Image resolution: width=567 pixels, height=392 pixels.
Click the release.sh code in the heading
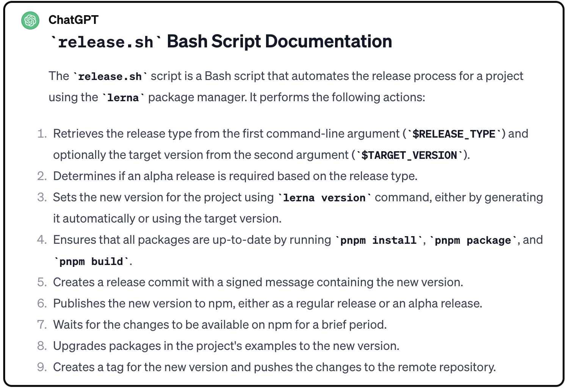click(106, 42)
